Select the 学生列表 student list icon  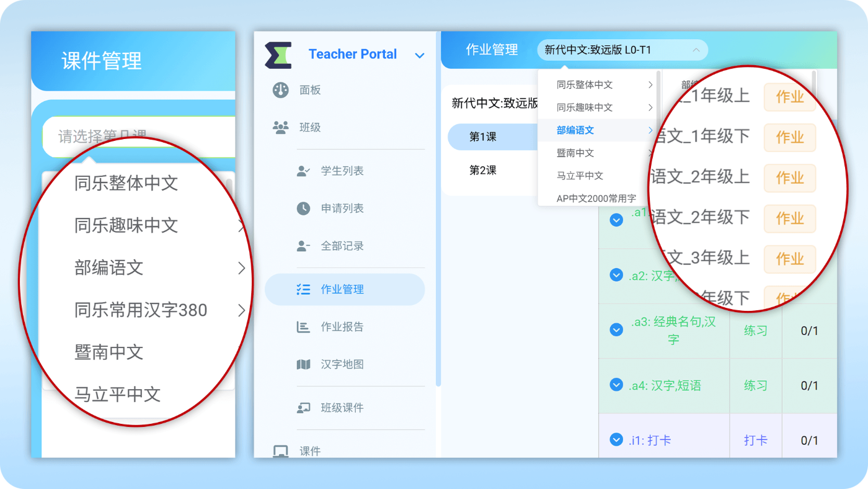point(303,171)
